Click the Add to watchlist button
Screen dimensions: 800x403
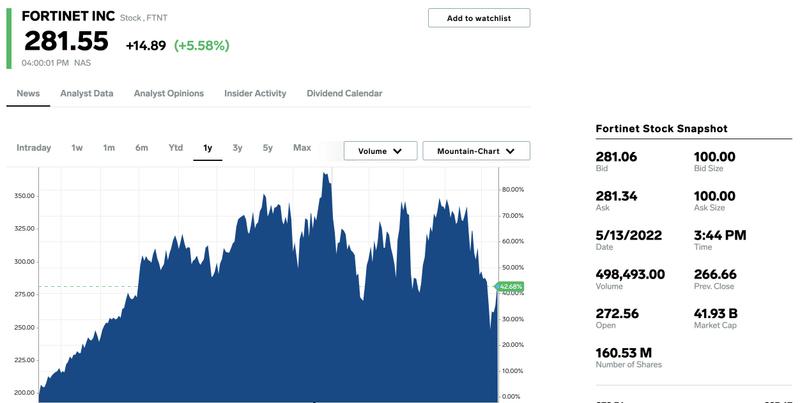click(x=479, y=18)
